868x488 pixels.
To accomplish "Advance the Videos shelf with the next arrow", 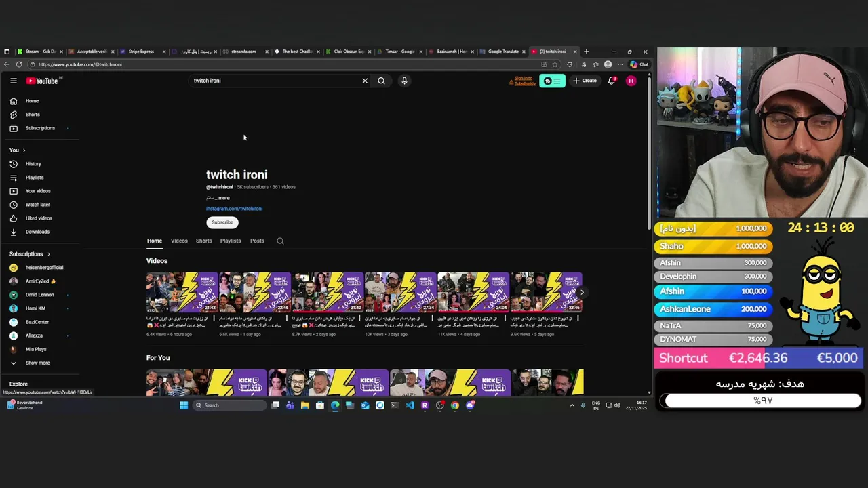I will click(x=582, y=292).
